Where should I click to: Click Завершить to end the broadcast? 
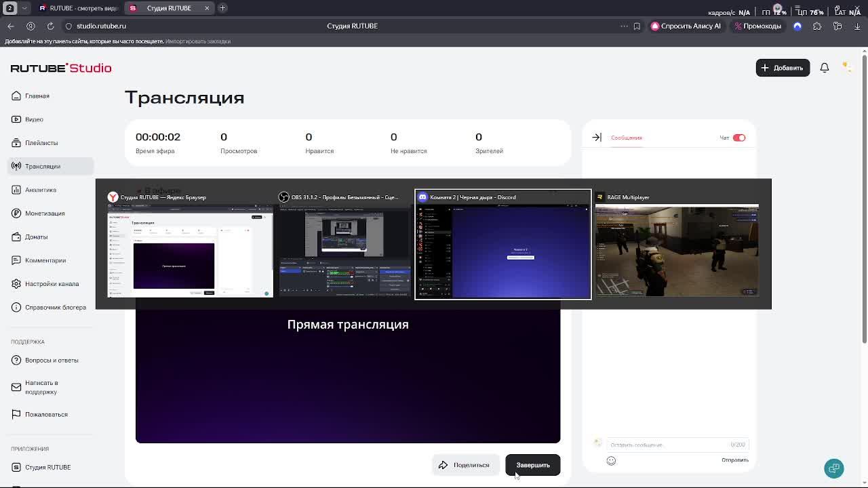pyautogui.click(x=533, y=465)
